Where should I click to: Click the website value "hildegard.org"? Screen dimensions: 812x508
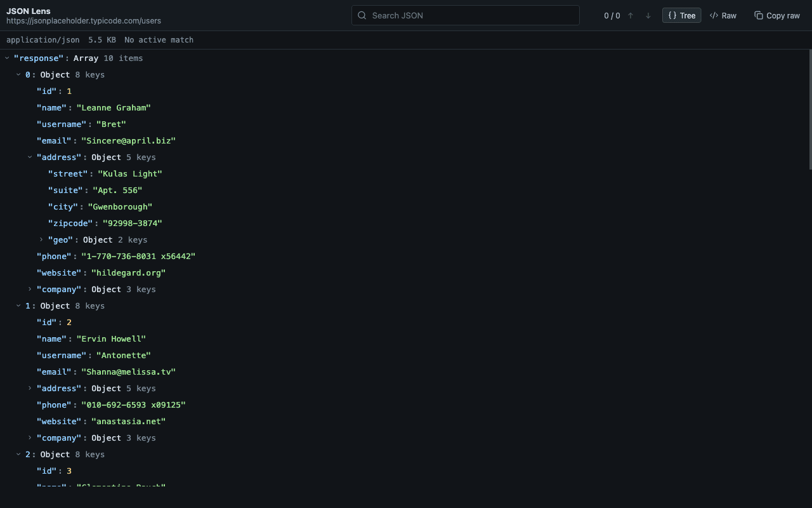(129, 272)
